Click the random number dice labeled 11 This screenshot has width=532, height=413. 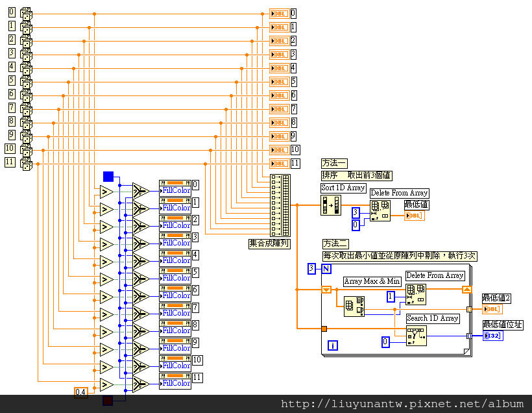point(26,164)
